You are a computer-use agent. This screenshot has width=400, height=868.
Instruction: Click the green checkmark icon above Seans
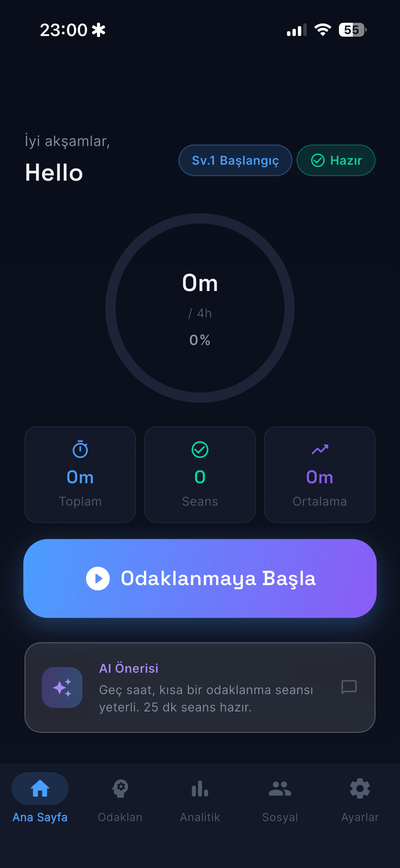[200, 450]
